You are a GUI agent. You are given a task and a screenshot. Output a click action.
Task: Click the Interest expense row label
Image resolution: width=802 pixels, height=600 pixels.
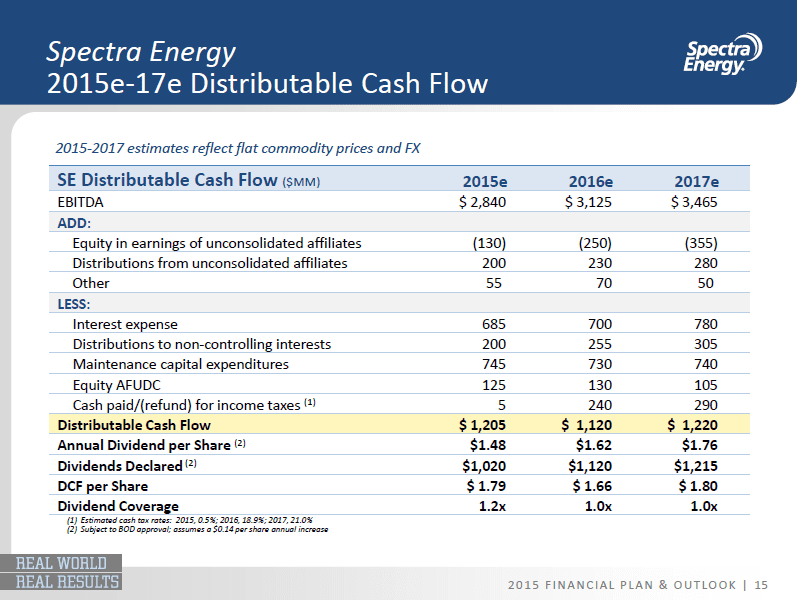click(125, 324)
